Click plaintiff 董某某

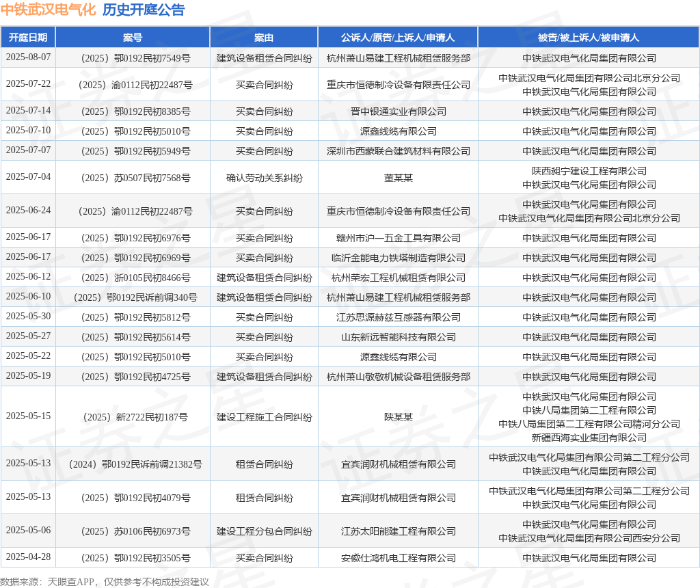399,178
